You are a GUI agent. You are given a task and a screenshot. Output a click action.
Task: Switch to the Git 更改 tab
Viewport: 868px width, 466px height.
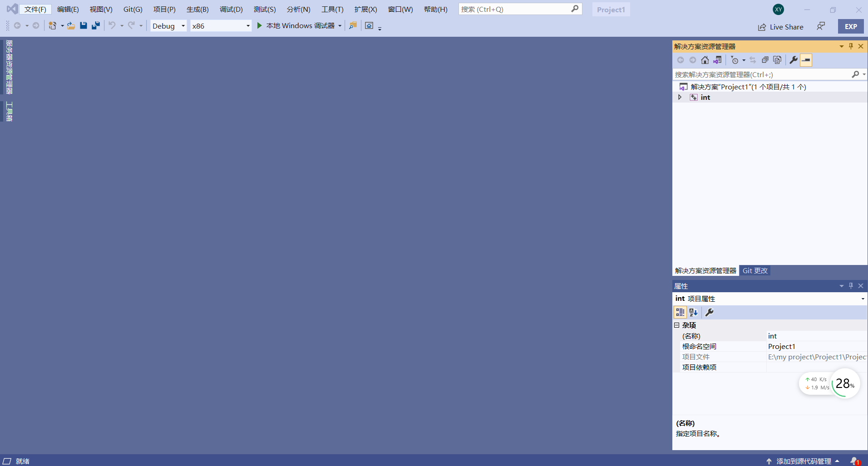pyautogui.click(x=755, y=270)
